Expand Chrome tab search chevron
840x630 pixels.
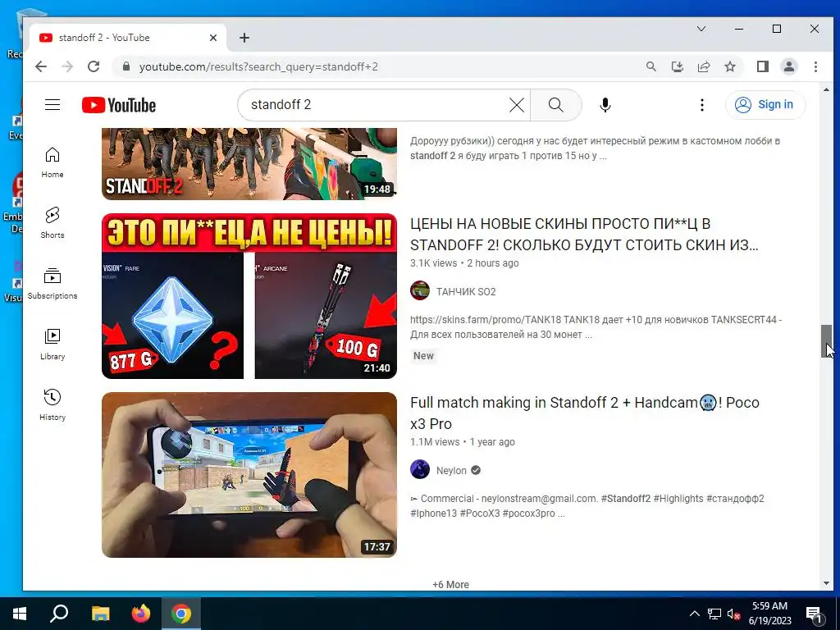tap(701, 29)
